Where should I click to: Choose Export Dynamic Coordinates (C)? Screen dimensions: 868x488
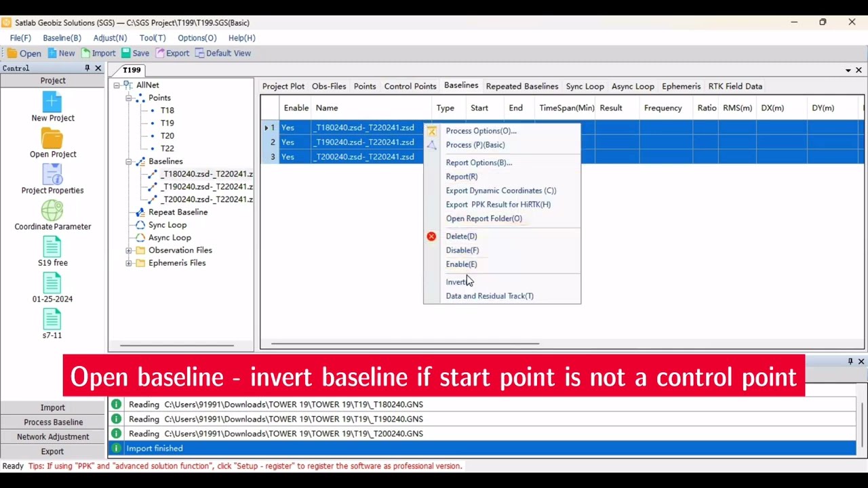[x=502, y=191]
